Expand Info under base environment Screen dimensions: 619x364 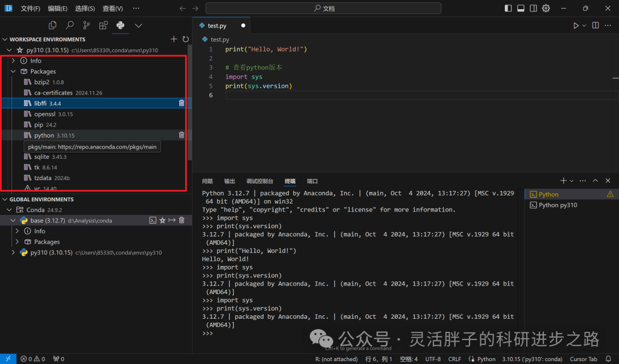(x=17, y=231)
